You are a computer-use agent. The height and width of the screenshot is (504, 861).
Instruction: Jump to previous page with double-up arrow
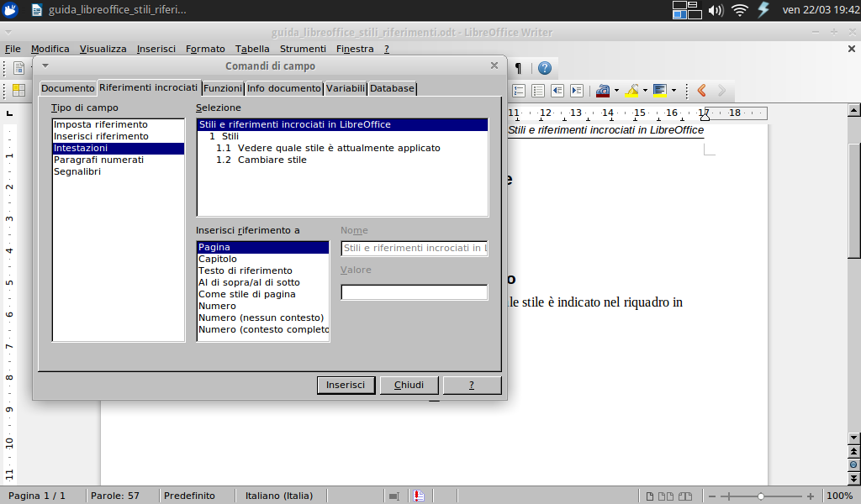[x=853, y=452]
